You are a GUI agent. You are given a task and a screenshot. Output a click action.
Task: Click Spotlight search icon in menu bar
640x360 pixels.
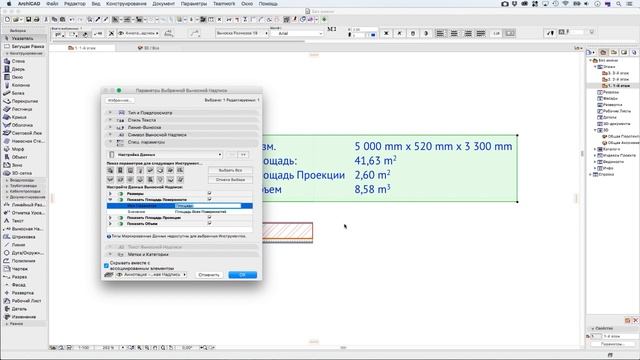pyautogui.click(x=619, y=4)
